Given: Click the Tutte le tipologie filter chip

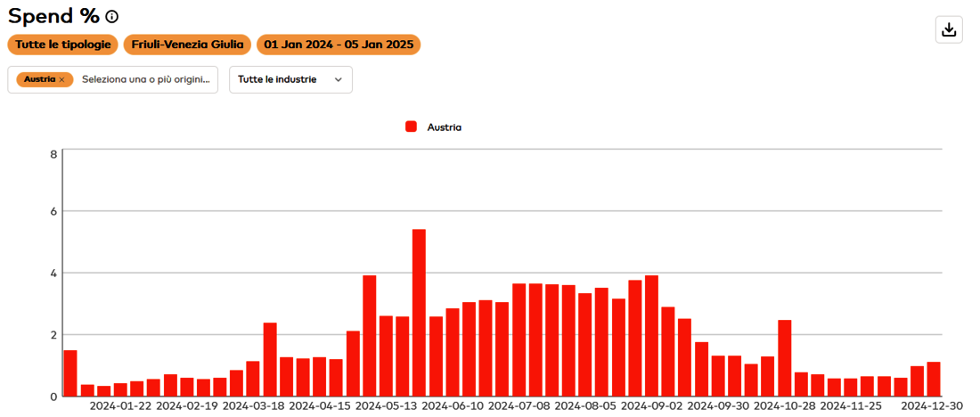Looking at the screenshot, I should coord(63,45).
